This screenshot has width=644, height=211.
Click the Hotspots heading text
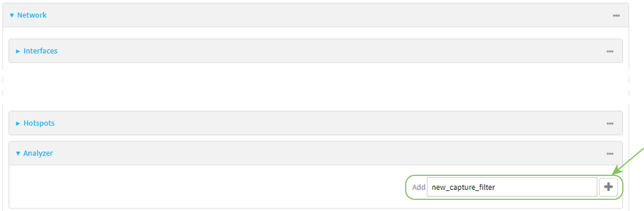[x=39, y=123]
